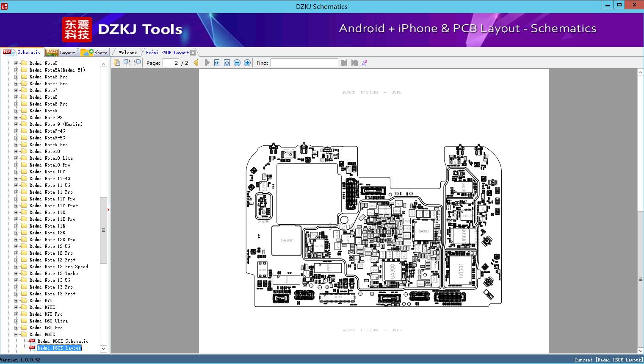Close the Redmi K60E Layout tab
Image resolution: width=644 pixels, height=364 pixels.
pyautogui.click(x=193, y=53)
